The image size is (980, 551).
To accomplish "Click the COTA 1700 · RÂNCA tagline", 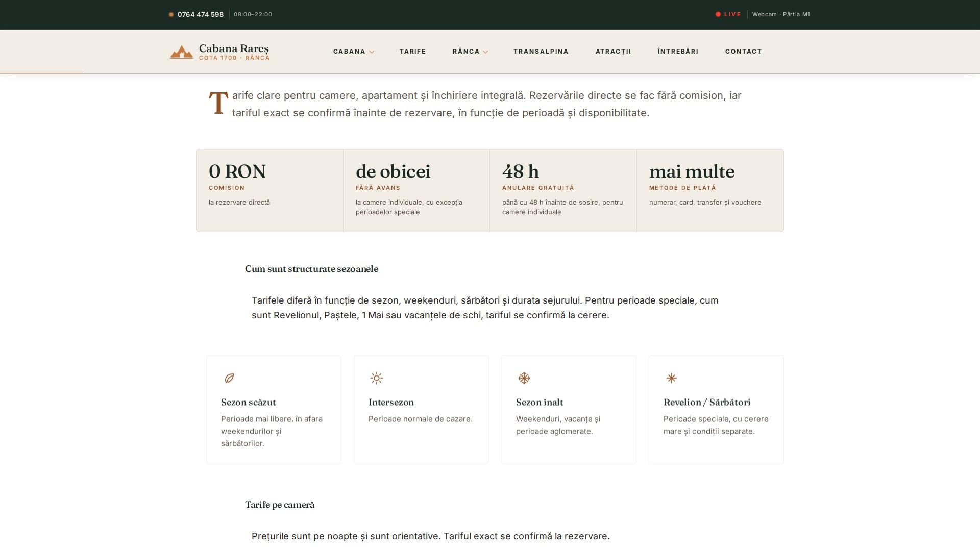I will (234, 58).
